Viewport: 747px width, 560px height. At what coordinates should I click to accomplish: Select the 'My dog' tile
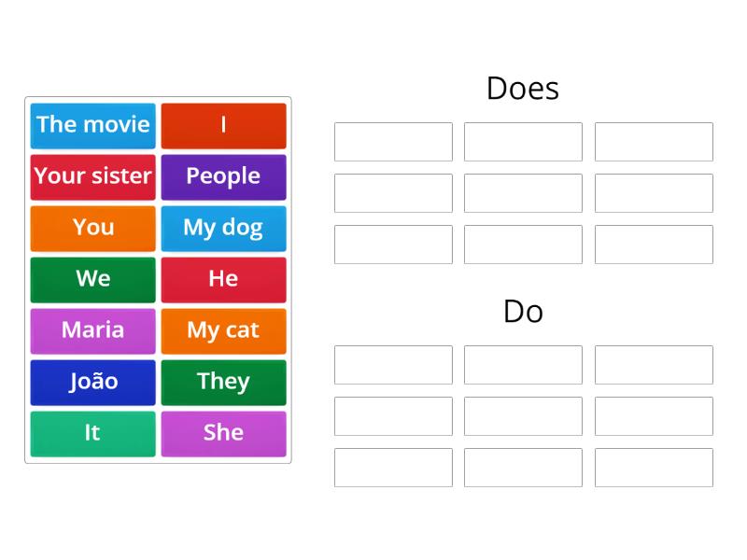pyautogui.click(x=223, y=228)
